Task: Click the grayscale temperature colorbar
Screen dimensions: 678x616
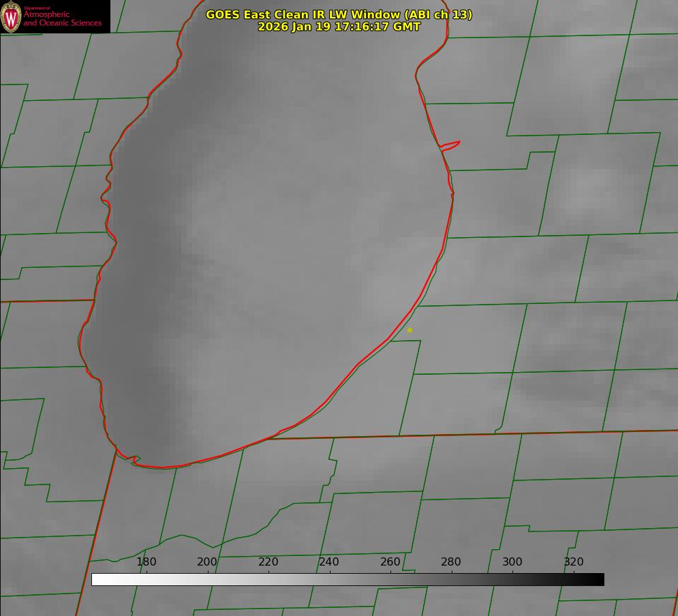Action: 348,579
